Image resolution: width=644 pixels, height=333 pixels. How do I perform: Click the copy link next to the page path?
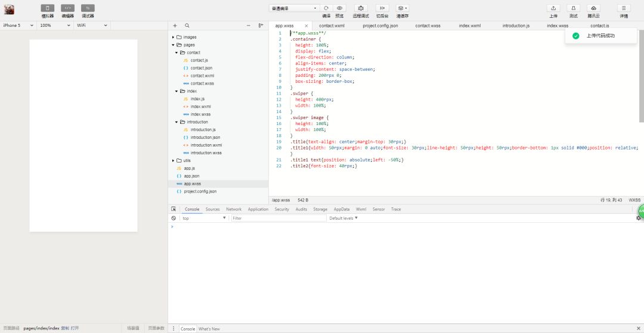click(65, 328)
